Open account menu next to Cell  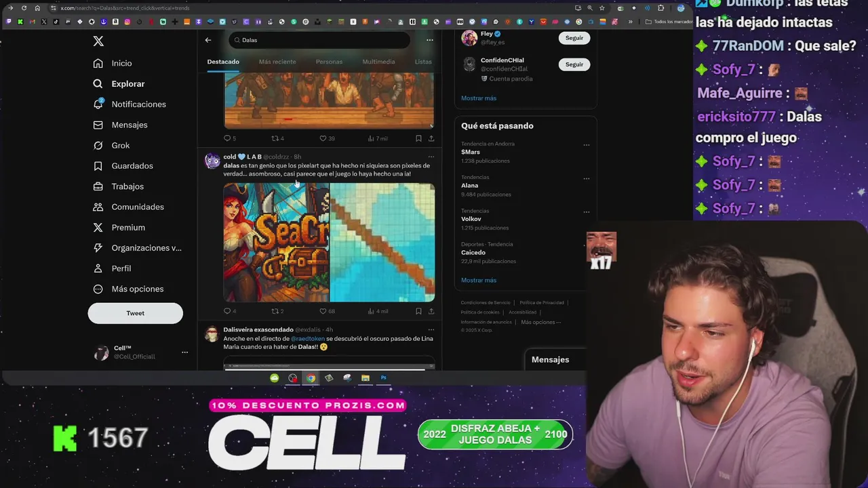click(x=184, y=352)
